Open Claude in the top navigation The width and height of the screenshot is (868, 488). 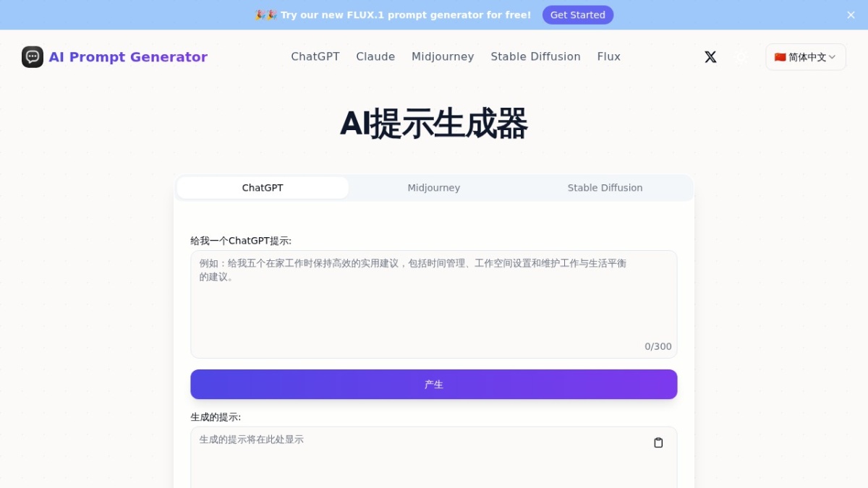click(375, 56)
